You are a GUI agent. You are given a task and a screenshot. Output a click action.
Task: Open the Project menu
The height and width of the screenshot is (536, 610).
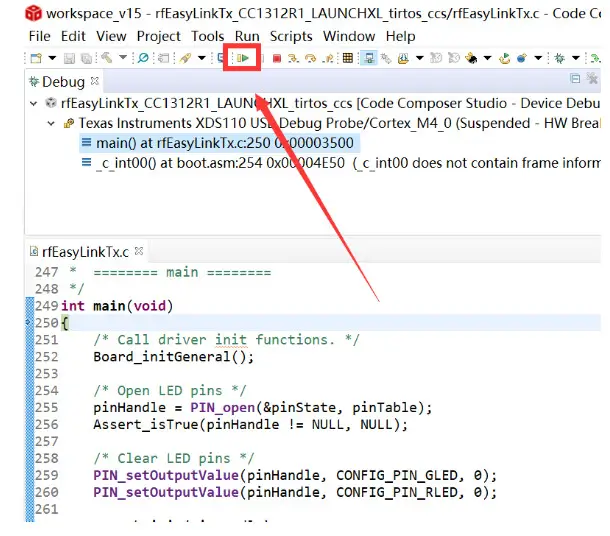click(x=159, y=37)
